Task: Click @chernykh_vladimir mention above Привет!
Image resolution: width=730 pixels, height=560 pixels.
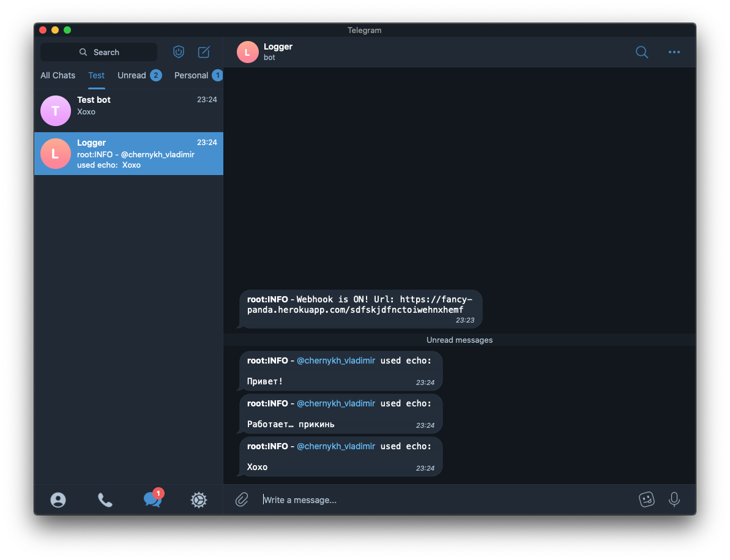Action: pyautogui.click(x=336, y=360)
